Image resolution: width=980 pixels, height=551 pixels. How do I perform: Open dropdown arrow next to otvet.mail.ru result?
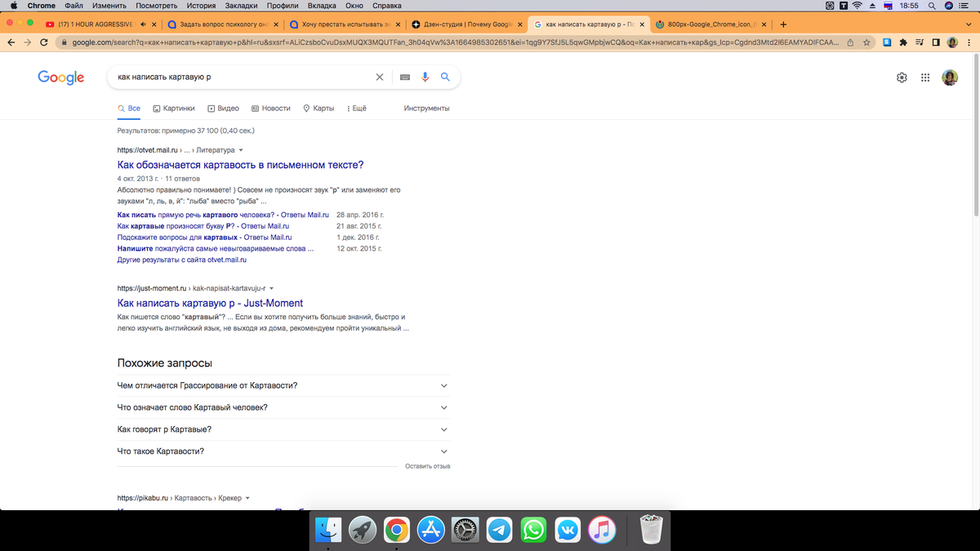(241, 150)
